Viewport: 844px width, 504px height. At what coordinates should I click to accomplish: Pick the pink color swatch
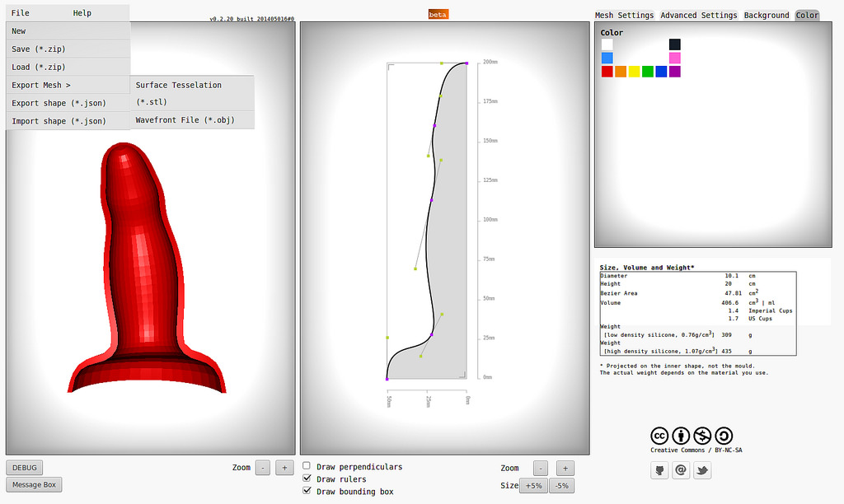[675, 58]
